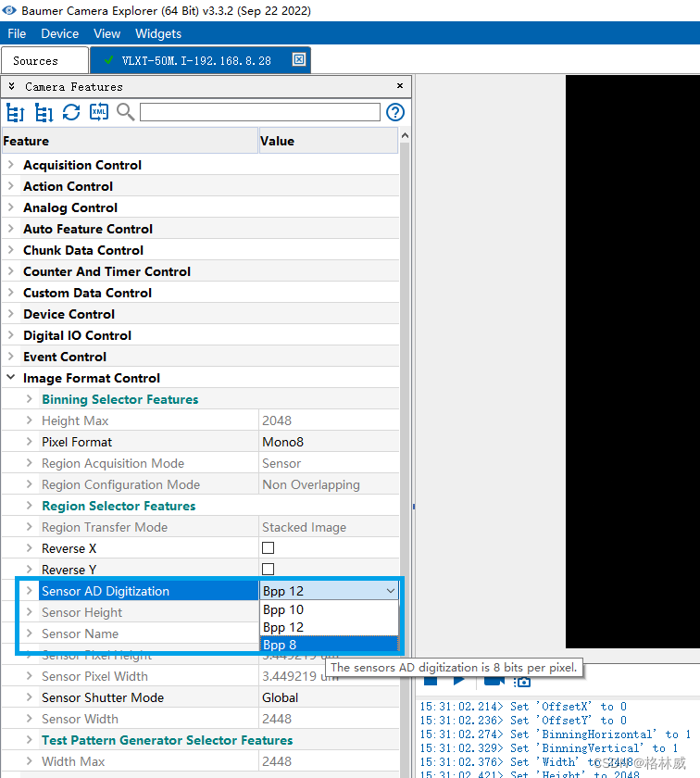This screenshot has height=778, width=700.
Task: Open the Device menu
Action: (x=60, y=33)
